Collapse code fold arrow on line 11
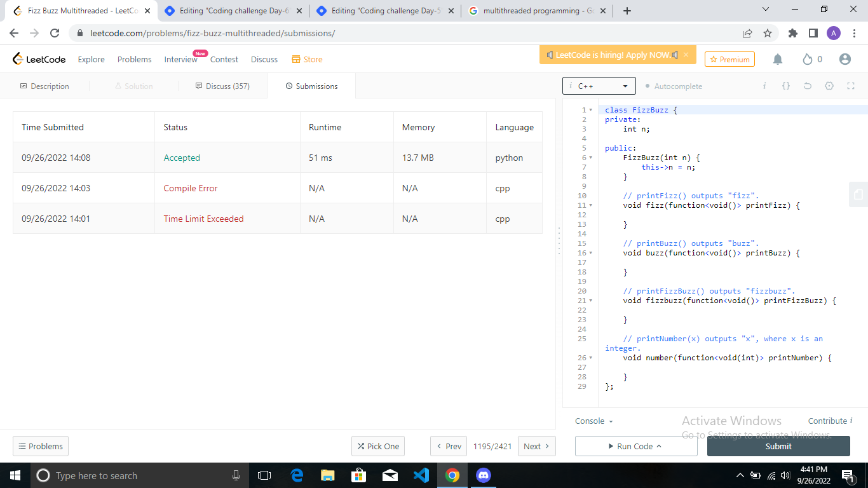 click(591, 205)
